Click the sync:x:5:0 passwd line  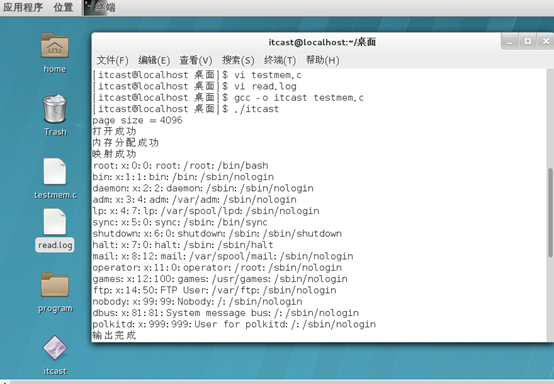[x=180, y=222]
